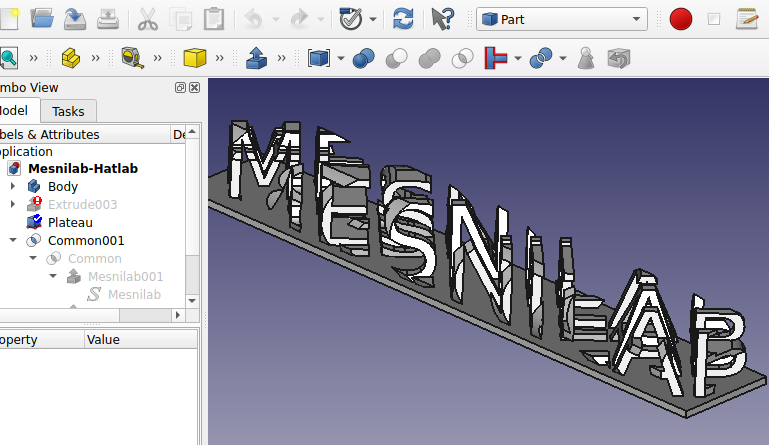Start macro recording red button
Image resolution: width=769 pixels, height=445 pixels.
click(681, 19)
